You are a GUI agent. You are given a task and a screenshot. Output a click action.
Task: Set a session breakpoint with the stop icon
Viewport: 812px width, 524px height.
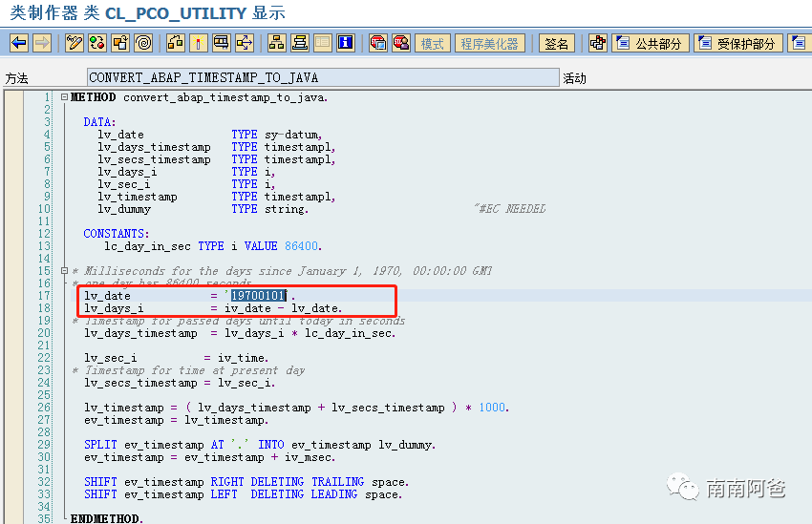378,43
